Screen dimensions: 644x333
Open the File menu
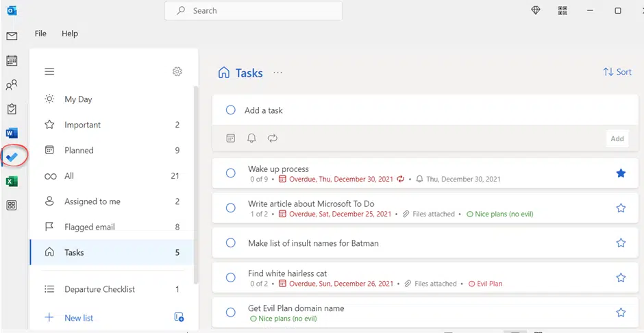(40, 34)
